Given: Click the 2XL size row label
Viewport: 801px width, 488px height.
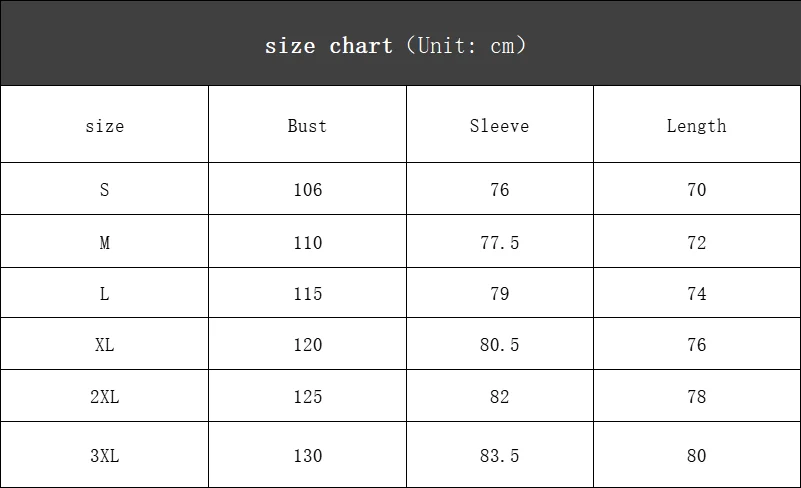Looking at the screenshot, I should [x=105, y=397].
